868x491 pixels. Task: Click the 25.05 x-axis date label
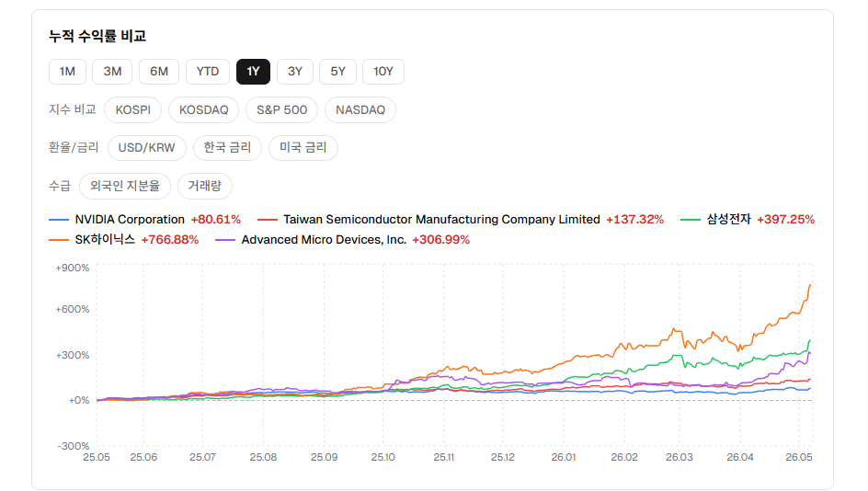coord(97,457)
